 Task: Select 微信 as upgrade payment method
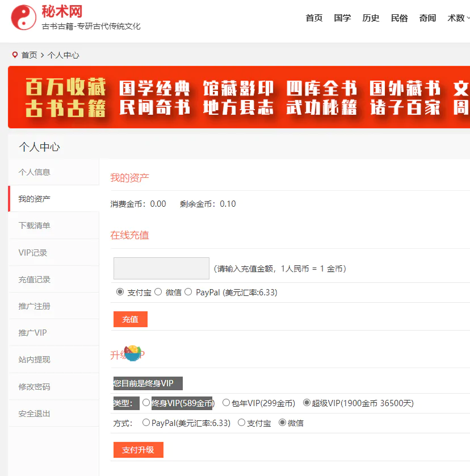coord(282,422)
